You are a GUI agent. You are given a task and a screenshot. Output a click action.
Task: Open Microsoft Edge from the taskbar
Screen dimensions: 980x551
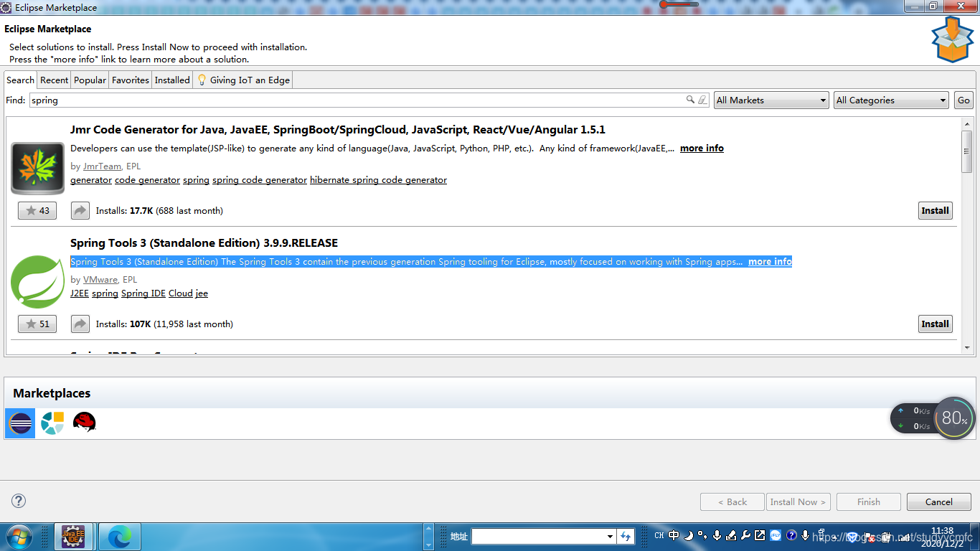click(x=120, y=537)
